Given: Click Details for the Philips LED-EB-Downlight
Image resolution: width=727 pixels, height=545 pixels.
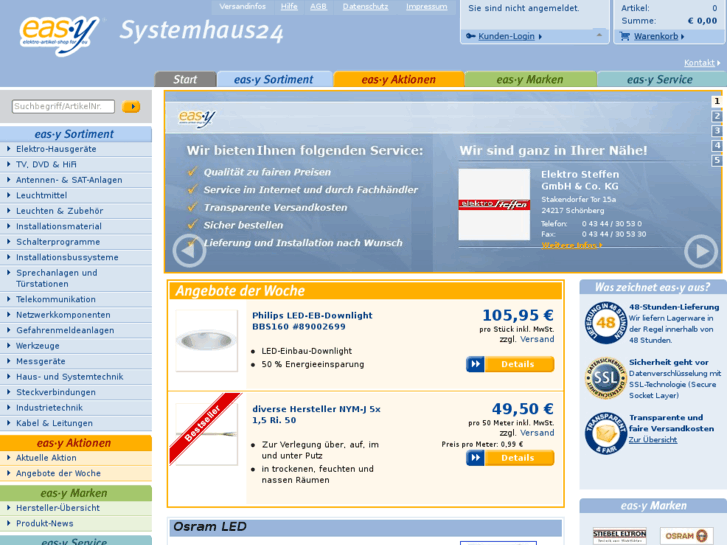Looking at the screenshot, I should (x=510, y=364).
